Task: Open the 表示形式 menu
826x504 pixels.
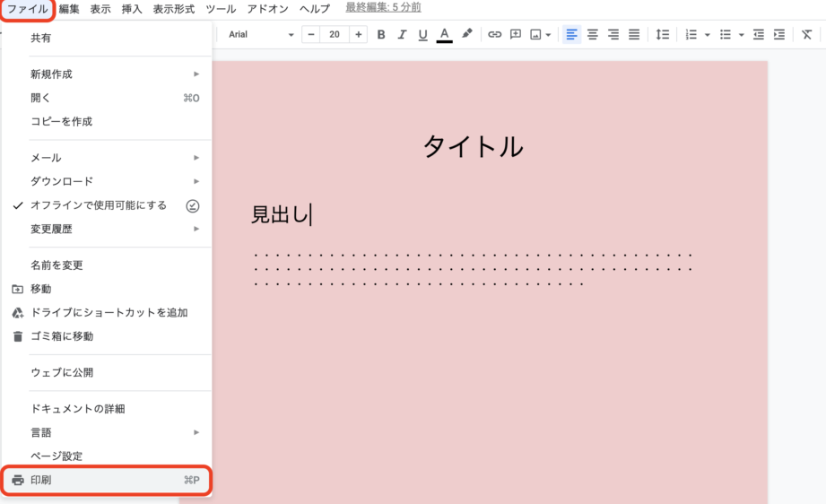Action: click(x=173, y=10)
